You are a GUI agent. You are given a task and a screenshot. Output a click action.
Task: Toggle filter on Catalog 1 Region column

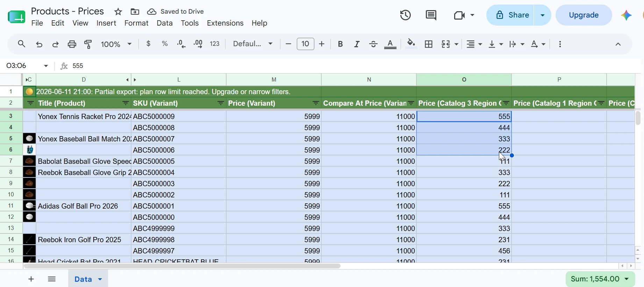click(x=601, y=103)
